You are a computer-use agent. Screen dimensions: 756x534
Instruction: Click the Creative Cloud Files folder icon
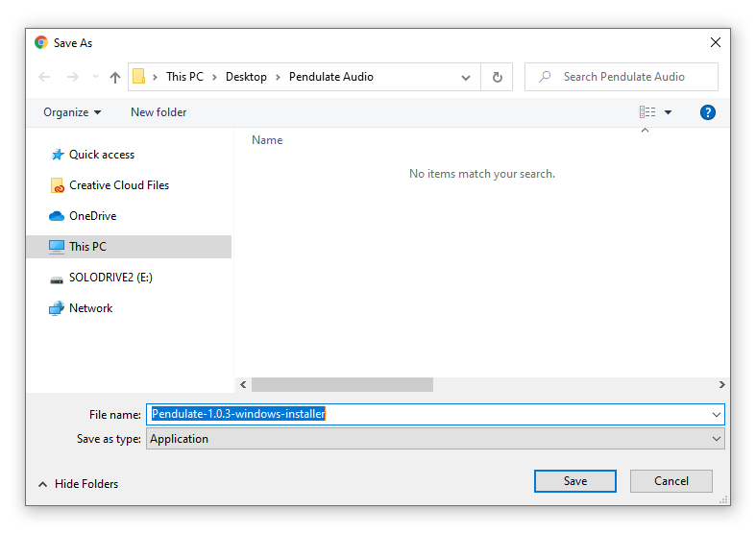[x=57, y=185]
